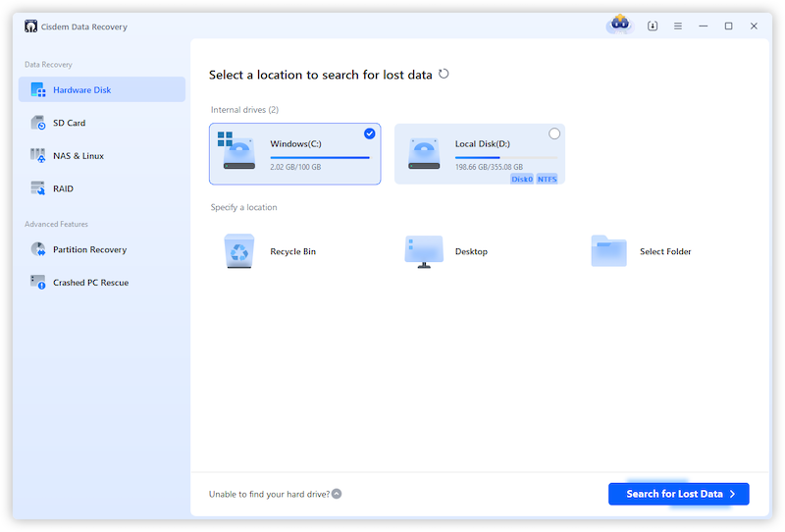Switch to NAS & Linux recovery
Viewport: 785px width, 532px height.
click(x=102, y=156)
